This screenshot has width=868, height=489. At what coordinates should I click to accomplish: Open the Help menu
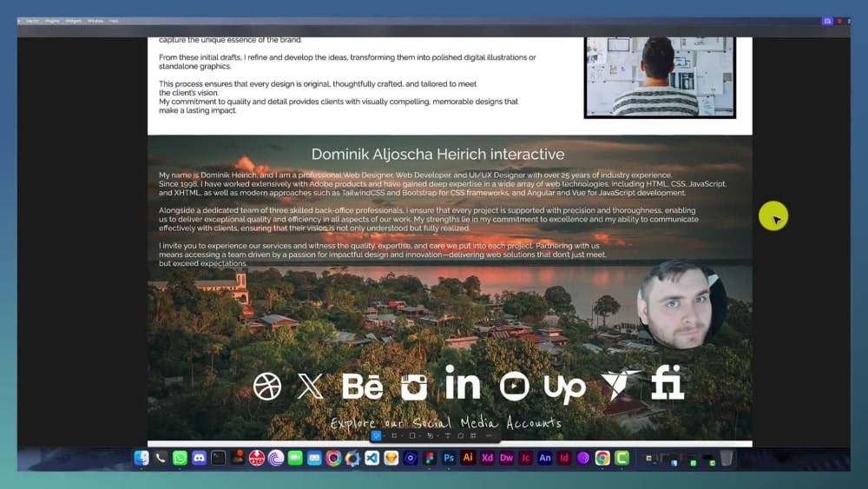tap(114, 21)
